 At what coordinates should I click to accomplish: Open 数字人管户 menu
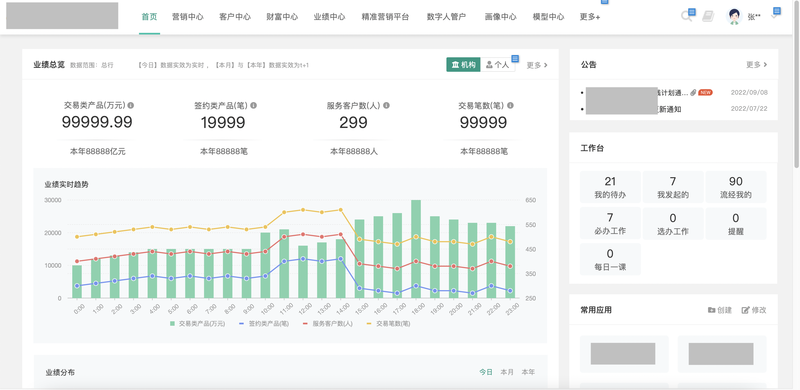tap(446, 17)
